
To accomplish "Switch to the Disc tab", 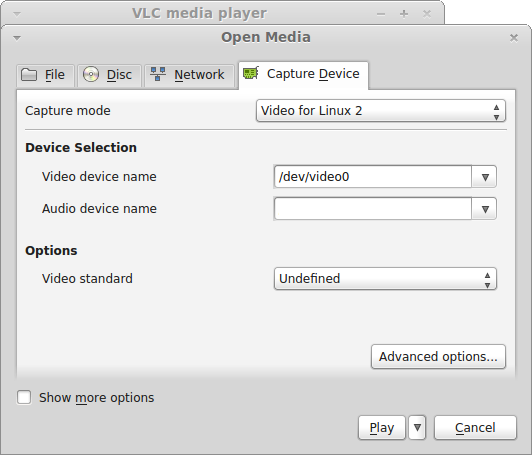I will click(109, 75).
